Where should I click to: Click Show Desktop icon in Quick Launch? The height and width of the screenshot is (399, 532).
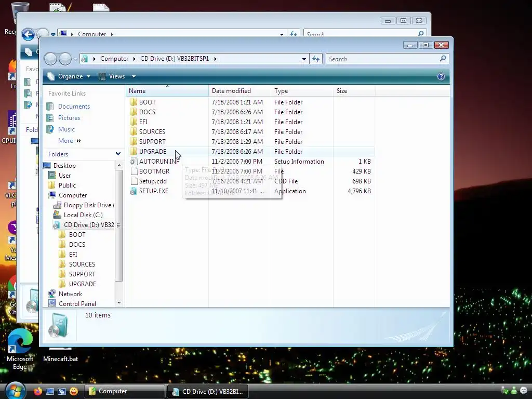point(50,391)
